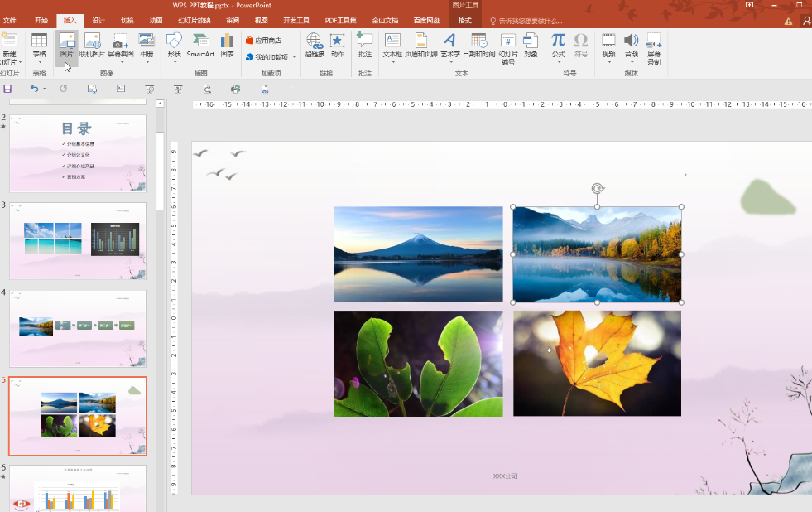This screenshot has width=812, height=512.
Task: Switch to the 开始 (Home) tab
Action: 41,21
